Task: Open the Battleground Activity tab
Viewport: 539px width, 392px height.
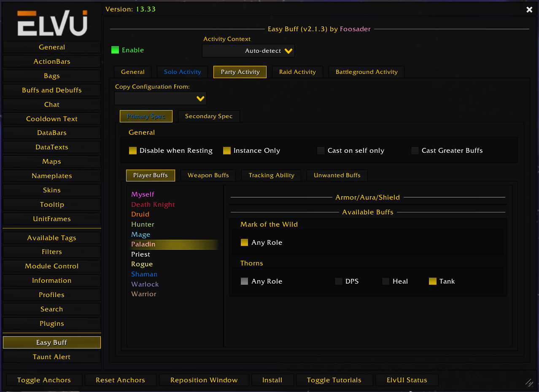Action: pos(367,72)
